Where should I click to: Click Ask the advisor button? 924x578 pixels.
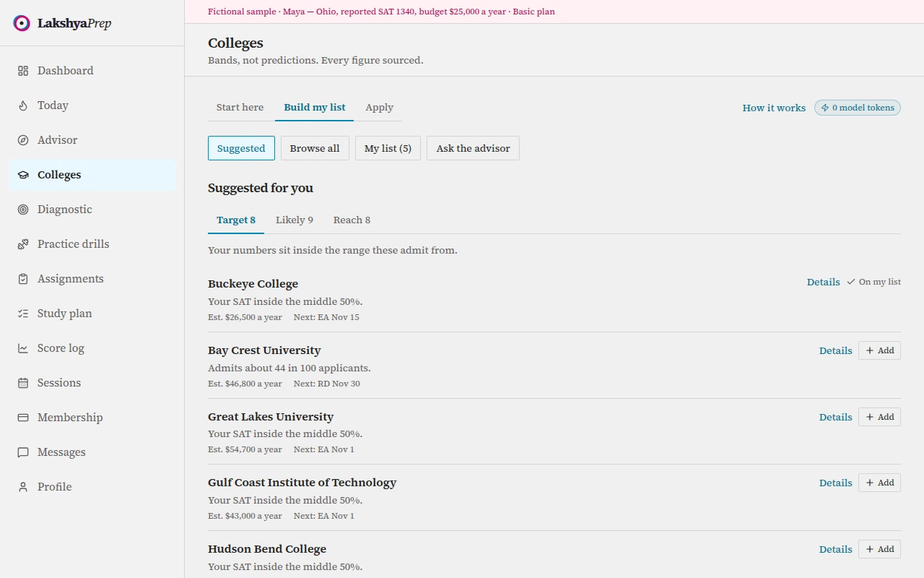(473, 148)
